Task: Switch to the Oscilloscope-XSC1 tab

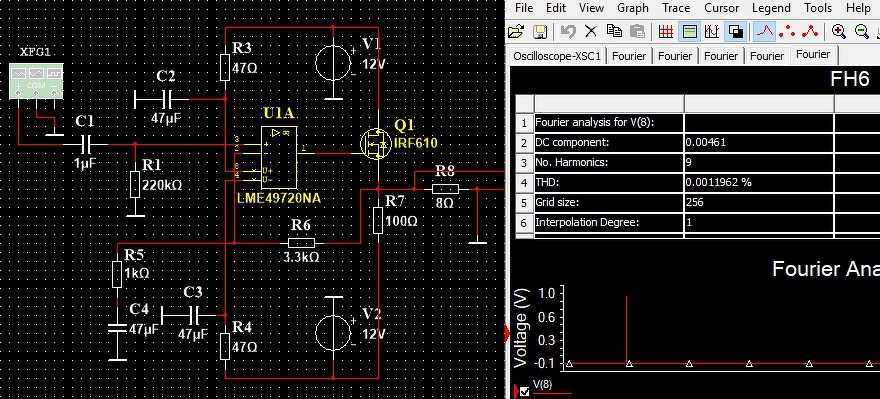Action: point(557,56)
